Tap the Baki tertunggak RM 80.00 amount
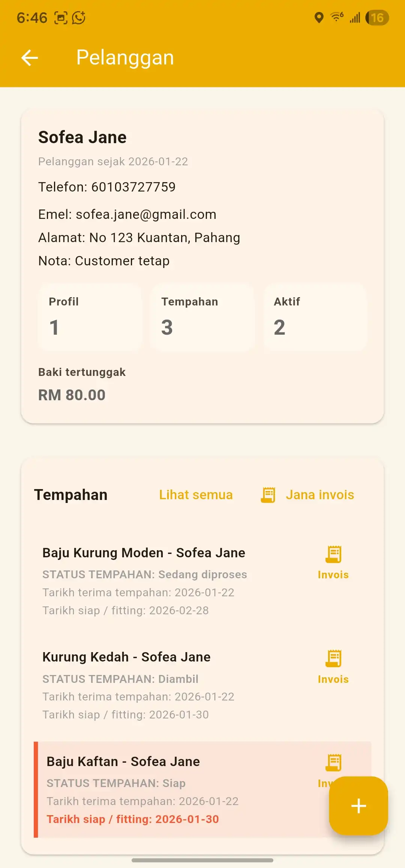405x868 pixels. pos(72,395)
